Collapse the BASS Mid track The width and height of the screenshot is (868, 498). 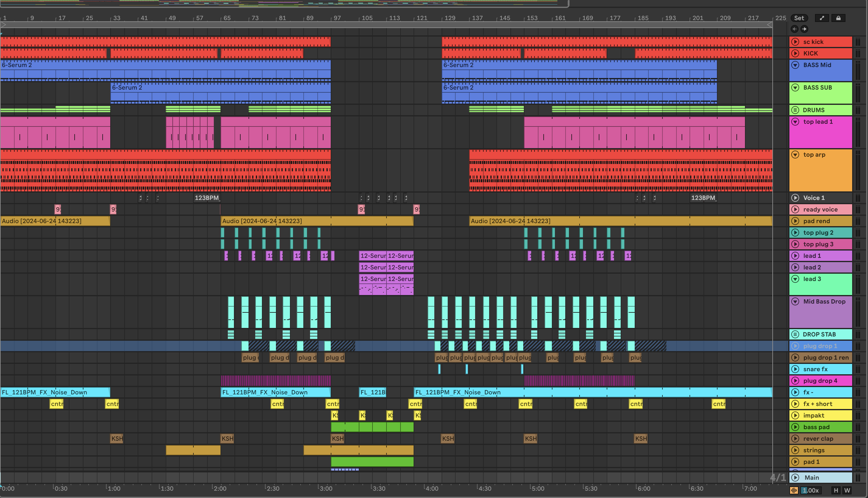tap(795, 65)
